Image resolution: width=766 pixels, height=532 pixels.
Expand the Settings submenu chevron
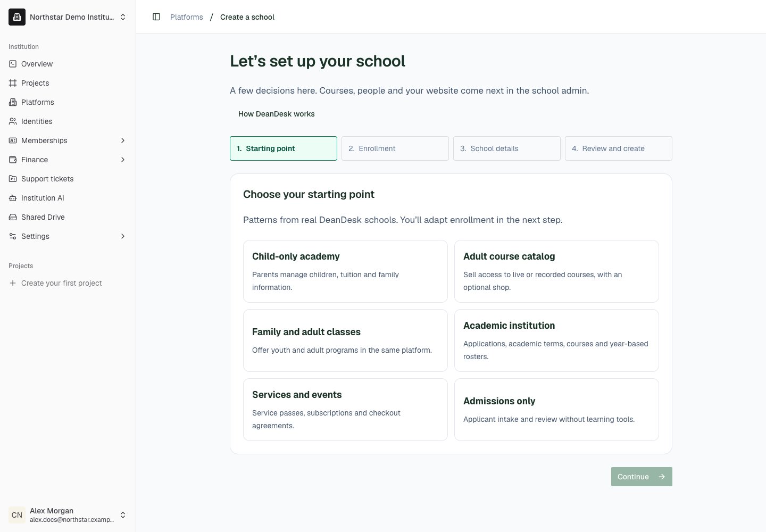coord(123,236)
